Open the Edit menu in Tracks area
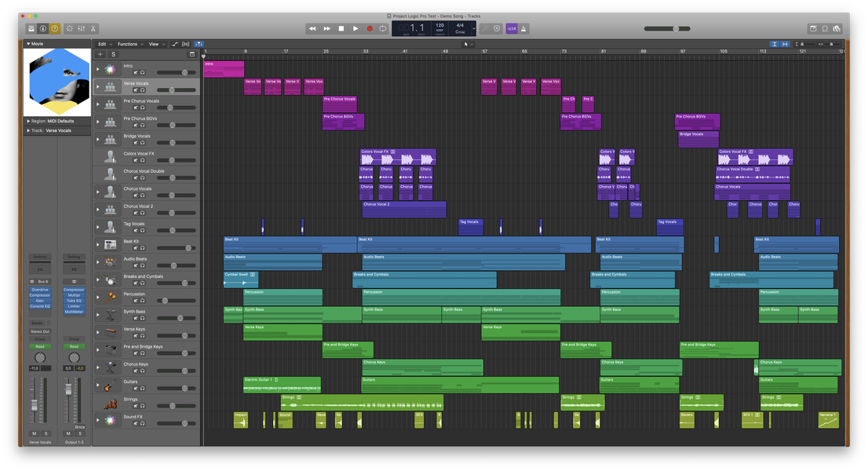Screen dimensions: 868x471 point(104,44)
